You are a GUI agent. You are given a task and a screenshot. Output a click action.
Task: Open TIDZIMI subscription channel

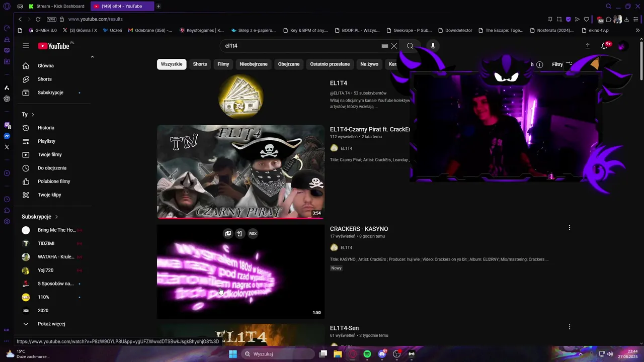tap(52, 243)
